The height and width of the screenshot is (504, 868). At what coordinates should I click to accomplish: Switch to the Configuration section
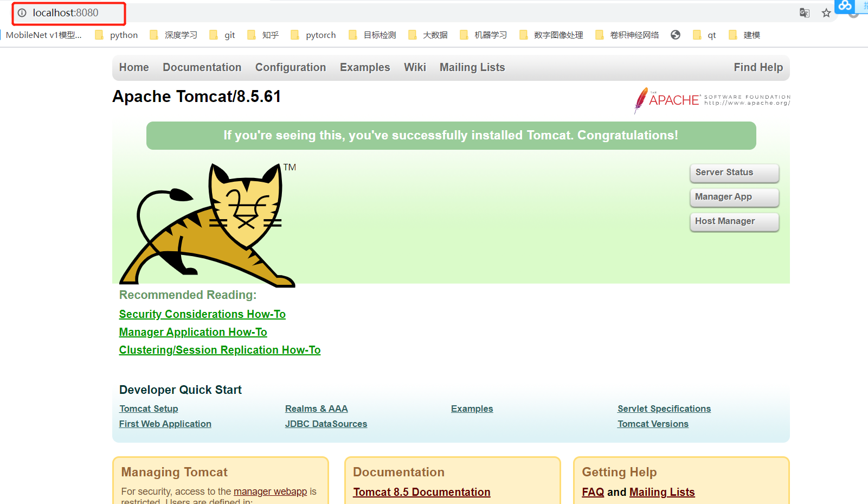pos(290,67)
